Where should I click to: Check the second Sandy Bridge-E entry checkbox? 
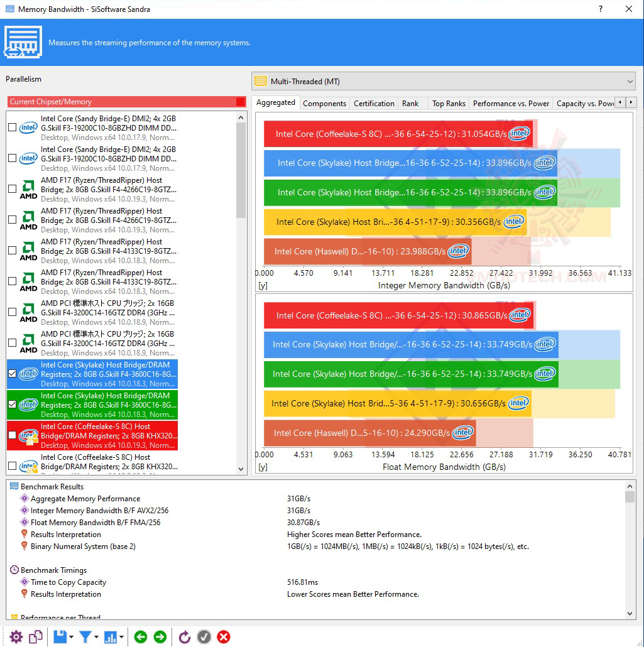[13, 158]
